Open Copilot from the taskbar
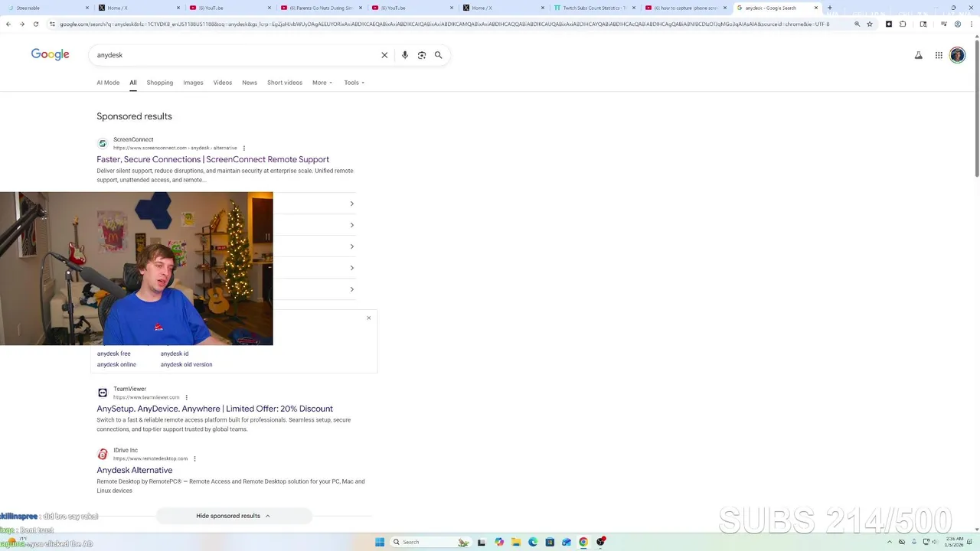 499,542
